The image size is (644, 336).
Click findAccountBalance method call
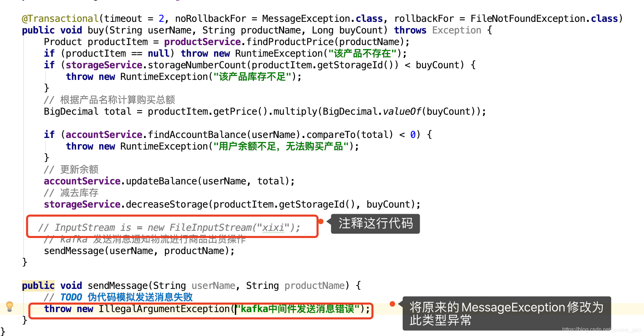pyautogui.click(x=197, y=135)
